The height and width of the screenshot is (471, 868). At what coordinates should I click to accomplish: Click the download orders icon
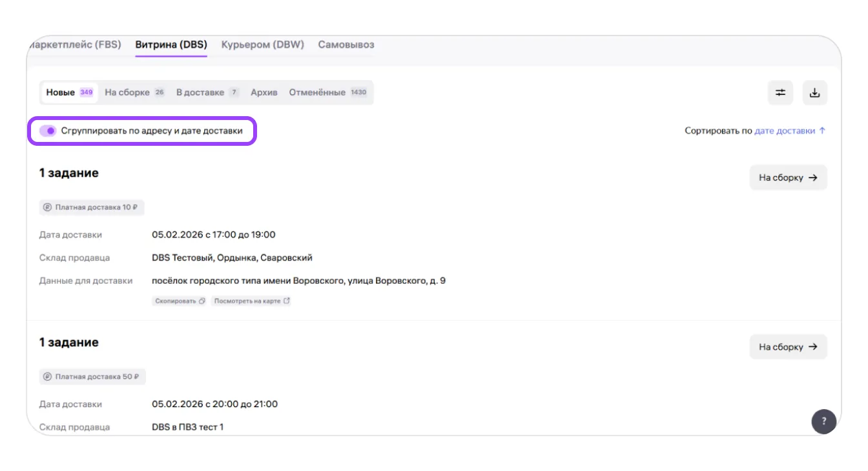(815, 92)
